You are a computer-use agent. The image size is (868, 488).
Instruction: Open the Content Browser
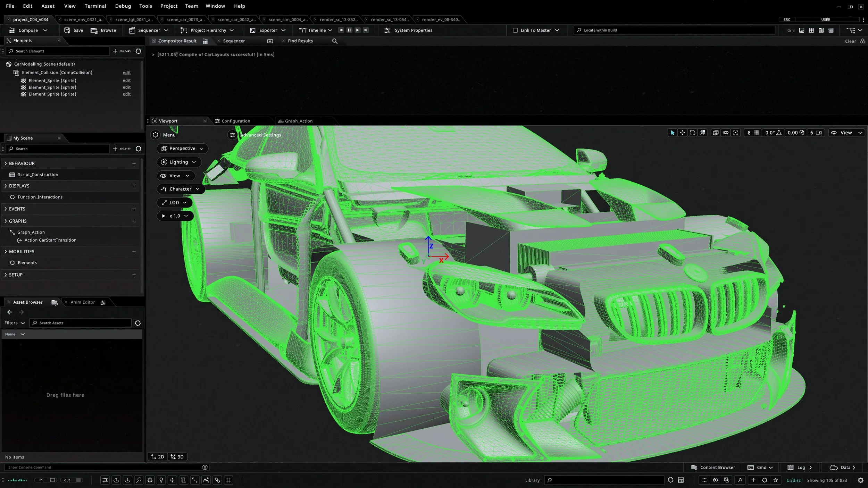point(713,467)
